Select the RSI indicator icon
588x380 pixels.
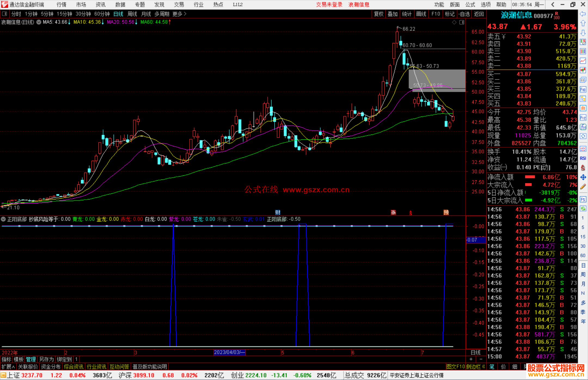[583, 158]
